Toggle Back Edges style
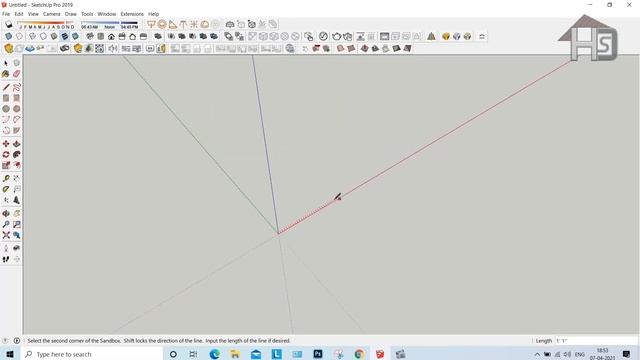The image size is (640, 360). pyautogui.click(x=19, y=37)
